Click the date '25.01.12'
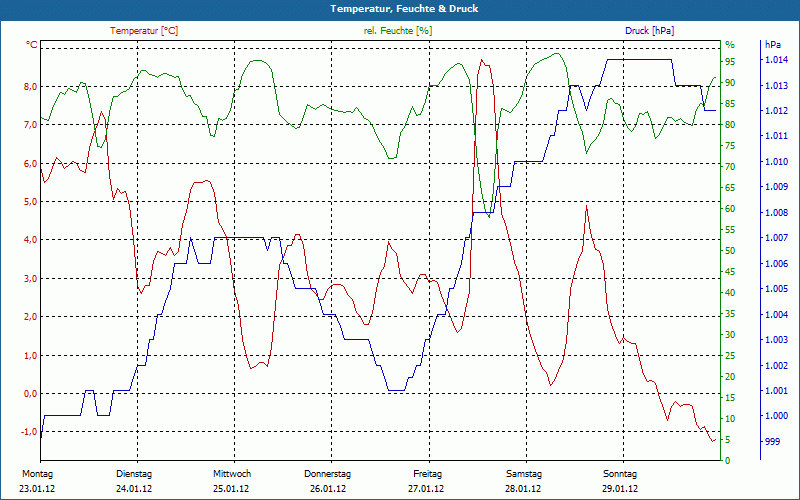The width and height of the screenshot is (800, 500). coord(231,489)
